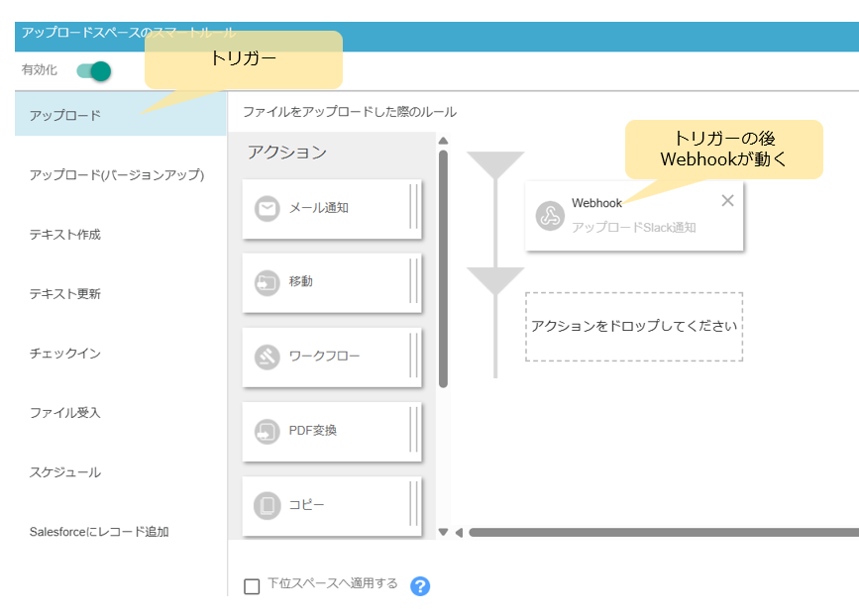Click the action drop zone placeholder
This screenshot has width=859, height=616.
634,326
